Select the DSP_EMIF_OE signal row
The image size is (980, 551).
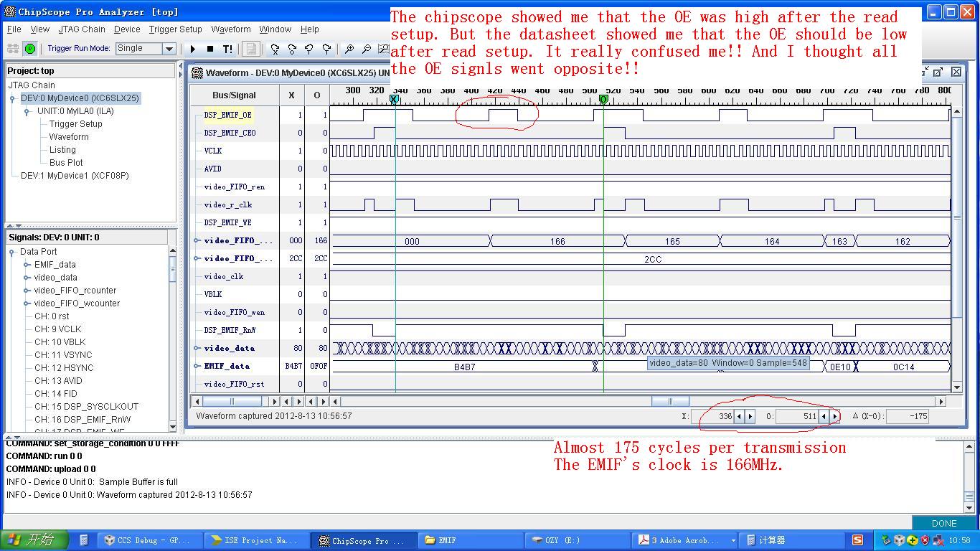(228, 115)
